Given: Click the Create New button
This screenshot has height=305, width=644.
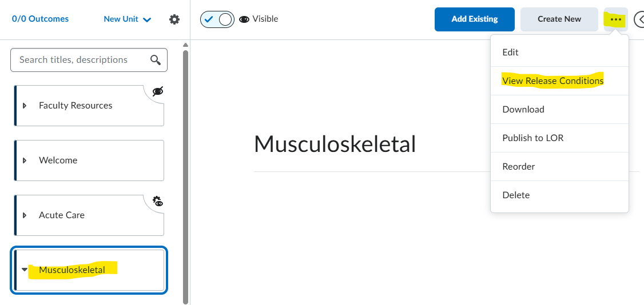Looking at the screenshot, I should (559, 19).
